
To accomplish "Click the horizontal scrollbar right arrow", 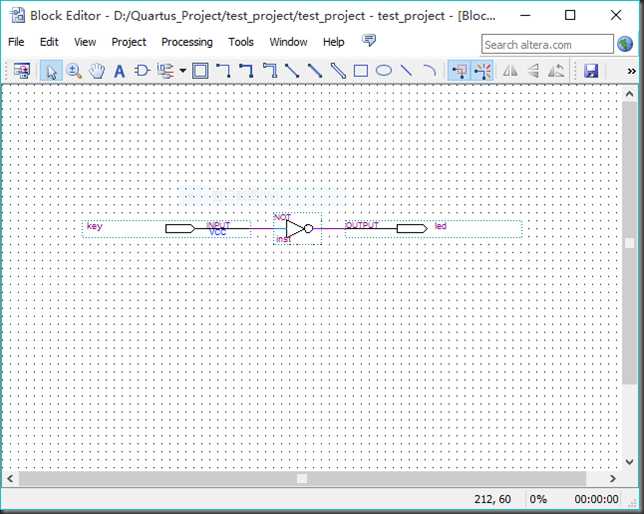I will [x=613, y=479].
